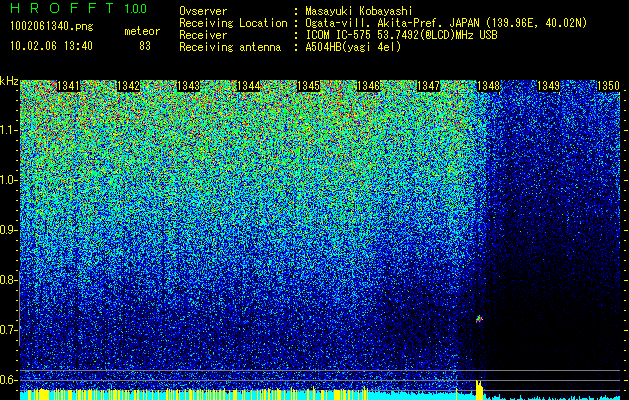
Task: Click the meteor echo spot near 1348
Action: tap(479, 319)
